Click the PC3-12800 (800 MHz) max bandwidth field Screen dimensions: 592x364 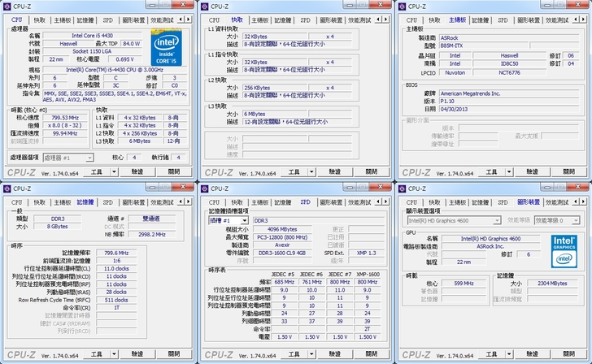pos(282,237)
